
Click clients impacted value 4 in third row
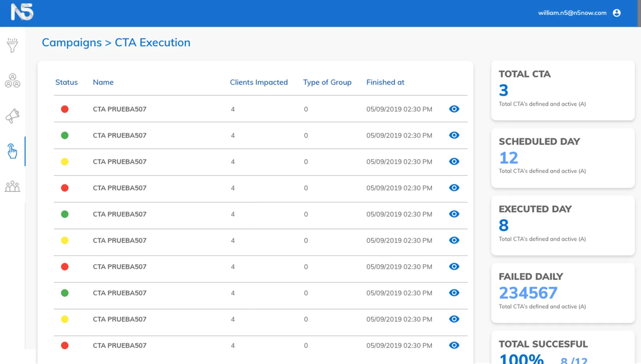(233, 162)
